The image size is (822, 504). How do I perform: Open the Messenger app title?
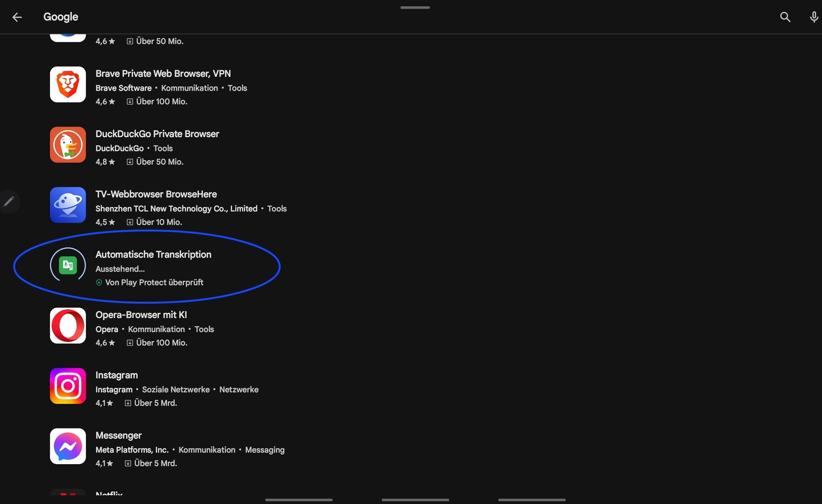[118, 435]
